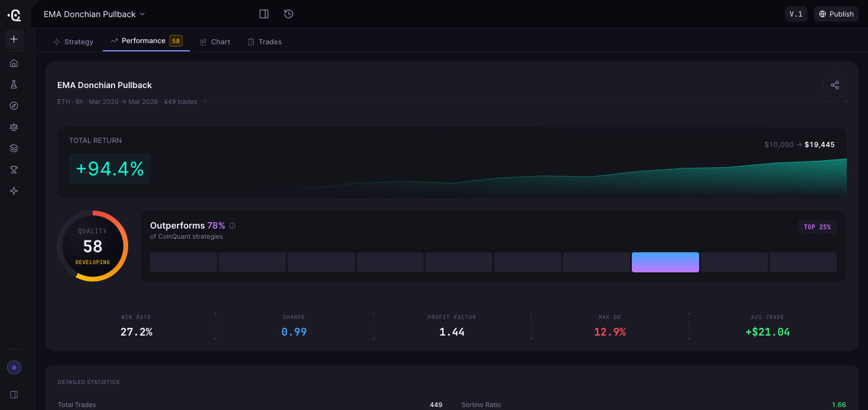Click the V.1 version button

[796, 14]
